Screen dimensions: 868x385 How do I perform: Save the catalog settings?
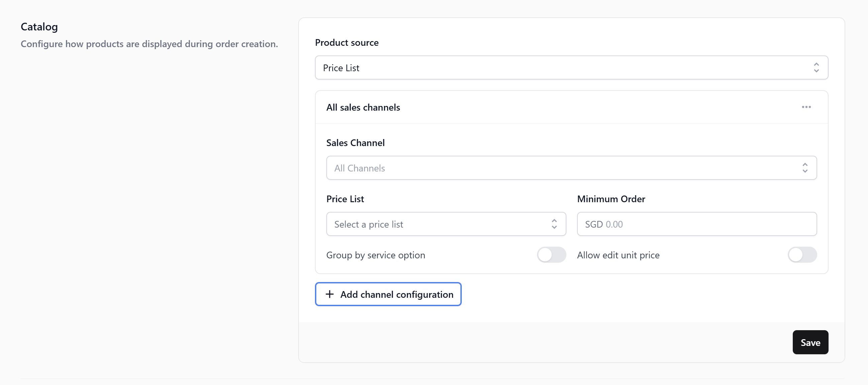(810, 342)
